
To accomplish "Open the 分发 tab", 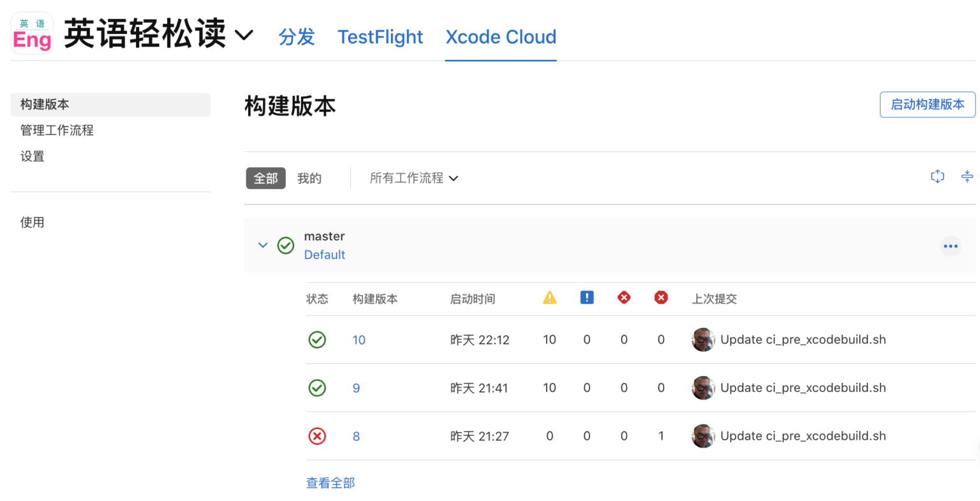I will coord(297,37).
